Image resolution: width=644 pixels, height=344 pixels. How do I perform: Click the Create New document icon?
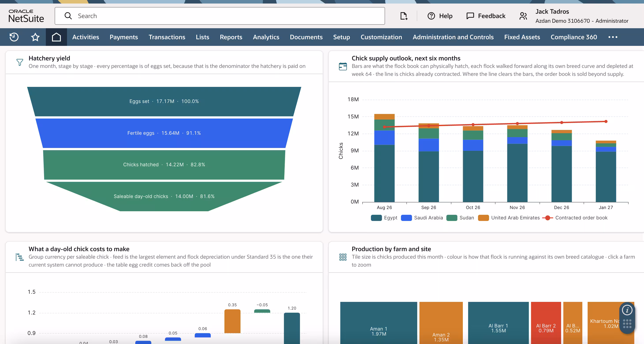(404, 16)
